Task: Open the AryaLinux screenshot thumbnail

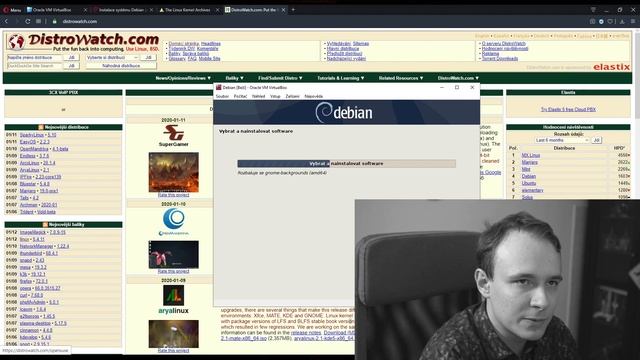Action: 173,334
